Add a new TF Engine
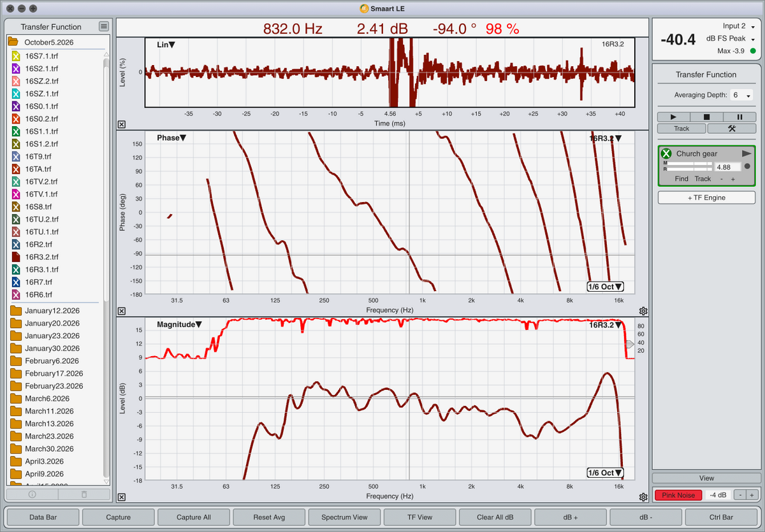The width and height of the screenshot is (765, 532). [706, 198]
